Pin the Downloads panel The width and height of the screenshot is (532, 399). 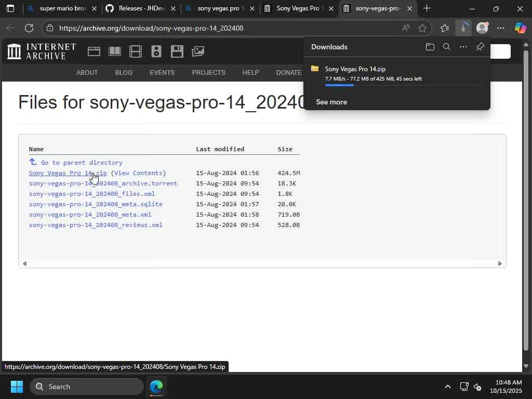click(480, 47)
